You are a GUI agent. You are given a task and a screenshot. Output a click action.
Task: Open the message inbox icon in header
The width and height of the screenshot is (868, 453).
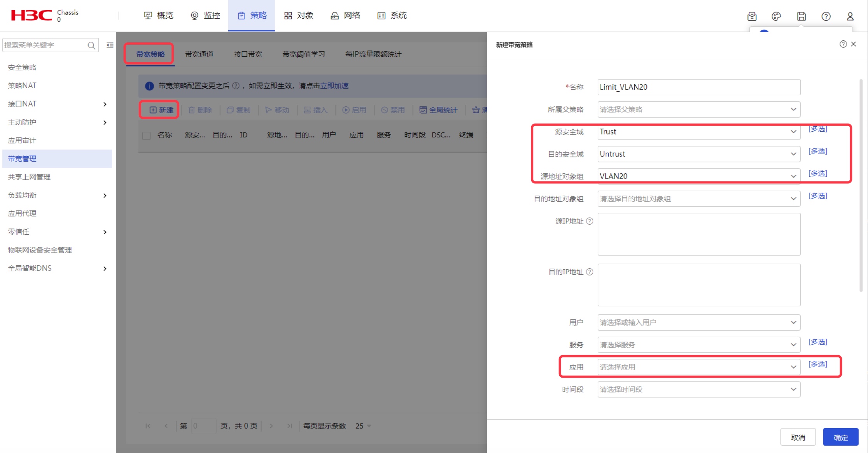click(752, 16)
